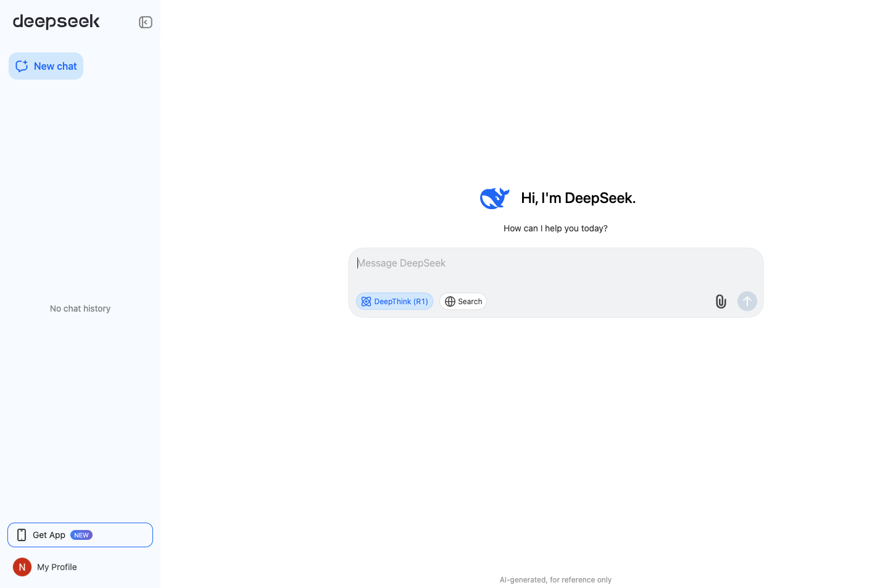Send the message with the arrow button
The height and width of the screenshot is (588, 880).
pos(747,301)
